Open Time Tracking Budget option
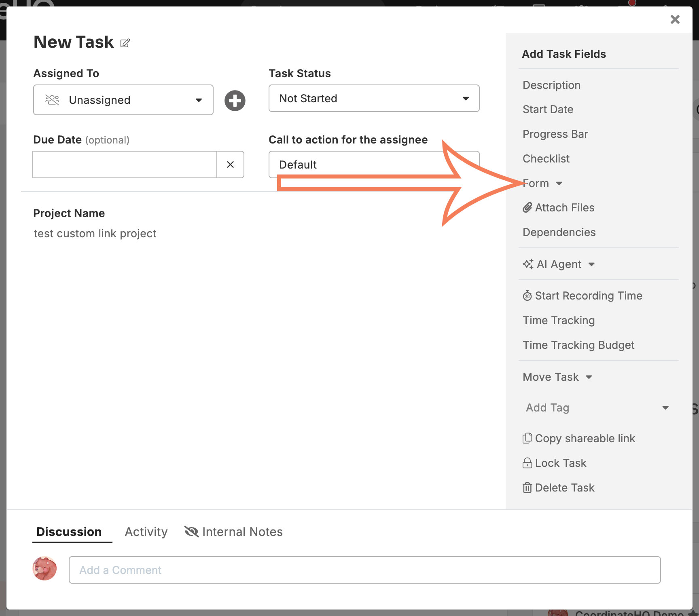 [578, 345]
